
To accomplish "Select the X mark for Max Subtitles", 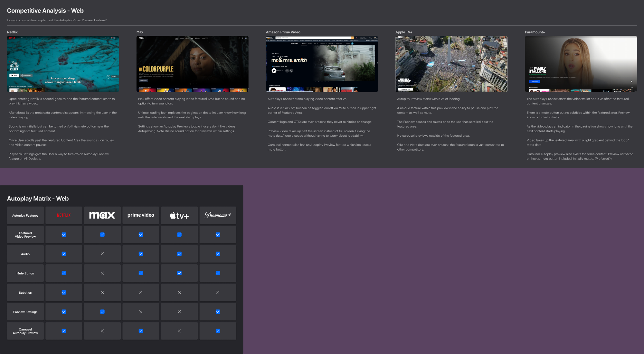I will click(102, 292).
